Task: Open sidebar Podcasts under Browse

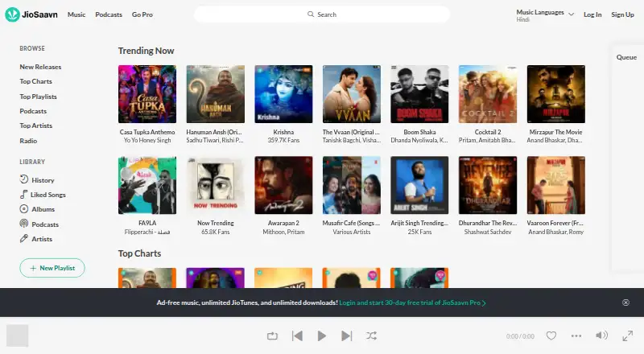Action: [33, 111]
